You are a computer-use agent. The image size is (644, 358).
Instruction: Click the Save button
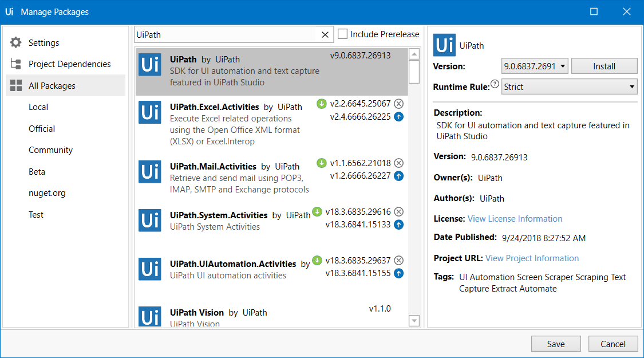556,344
